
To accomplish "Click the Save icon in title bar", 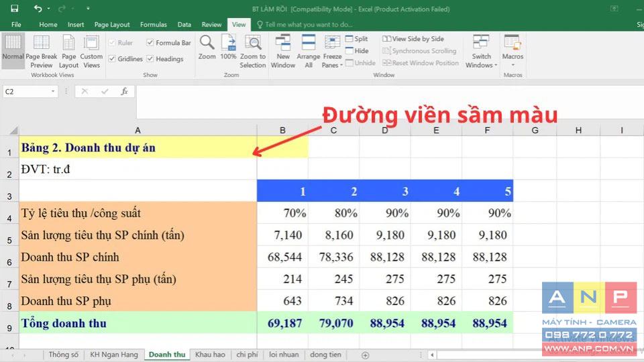I will click(x=14, y=9).
